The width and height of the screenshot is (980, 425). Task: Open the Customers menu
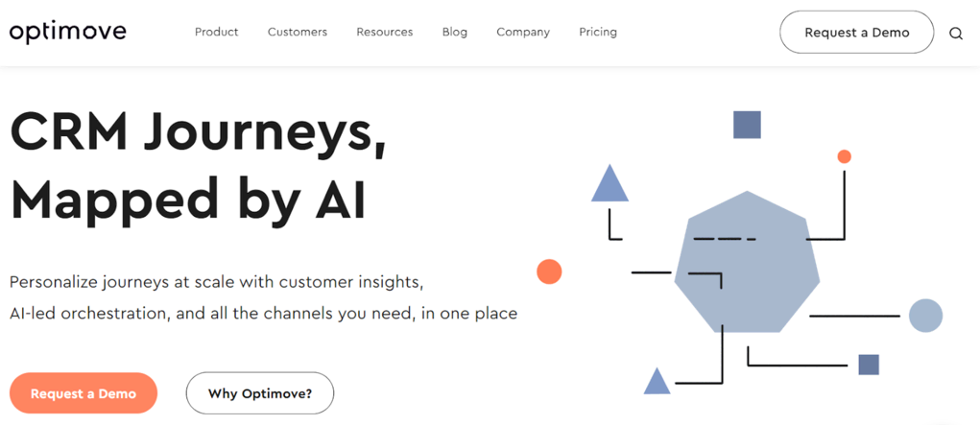point(297,32)
